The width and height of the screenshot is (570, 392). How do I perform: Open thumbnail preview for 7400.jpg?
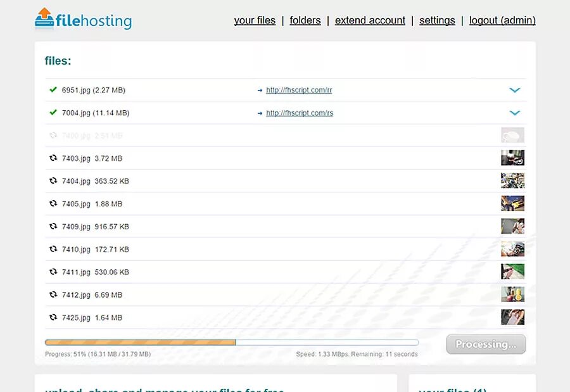512,136
